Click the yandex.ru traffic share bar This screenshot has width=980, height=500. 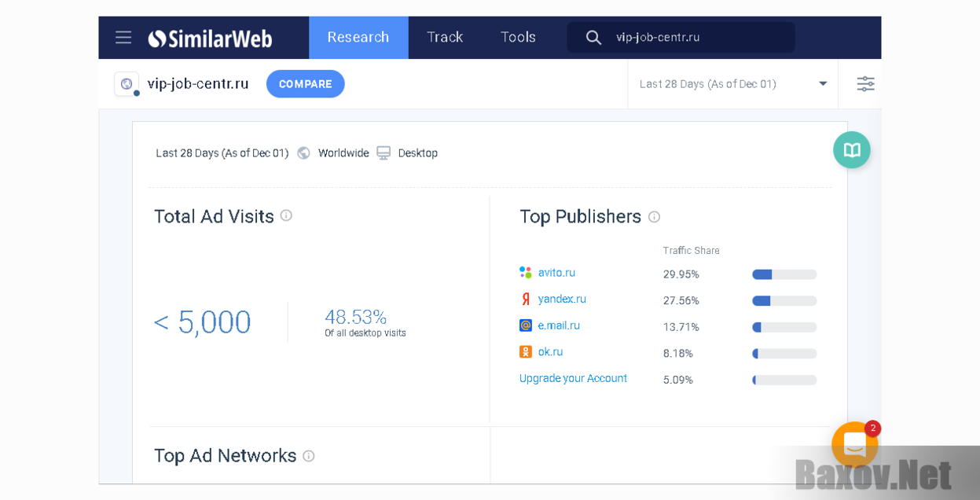pos(784,301)
